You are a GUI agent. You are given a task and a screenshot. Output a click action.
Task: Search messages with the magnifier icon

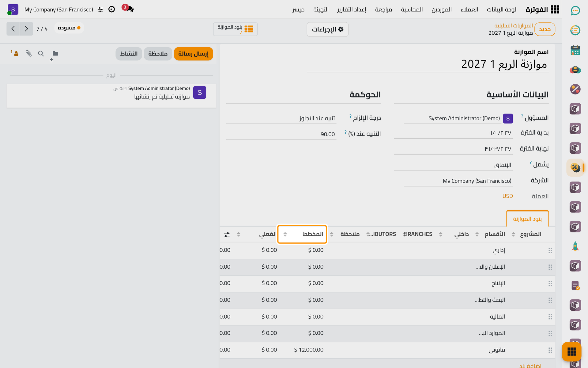(x=41, y=54)
